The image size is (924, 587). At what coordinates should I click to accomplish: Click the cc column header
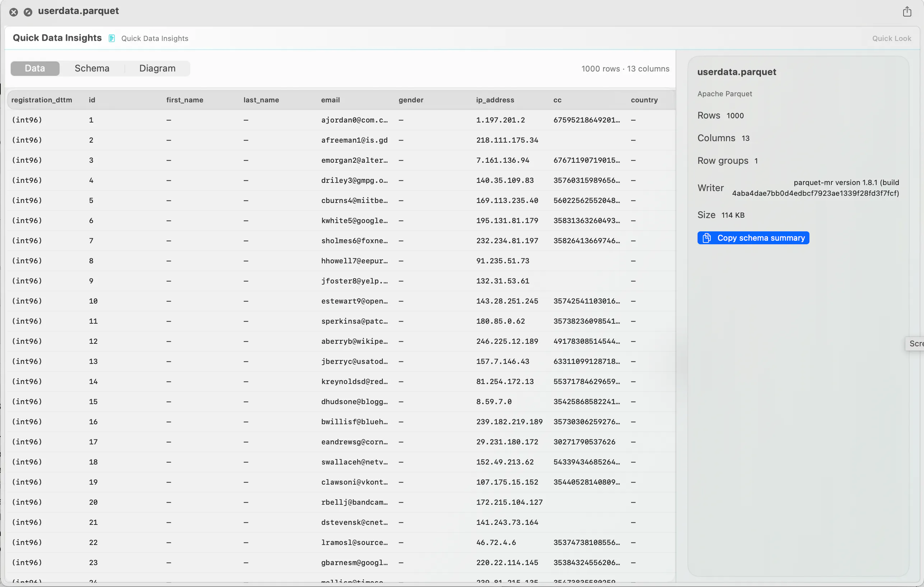[557, 100]
